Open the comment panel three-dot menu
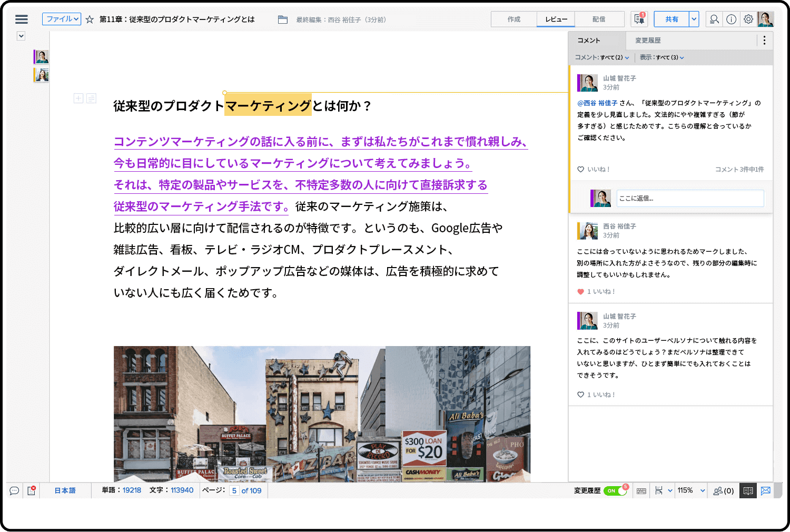The width and height of the screenshot is (790, 532). pyautogui.click(x=764, y=41)
